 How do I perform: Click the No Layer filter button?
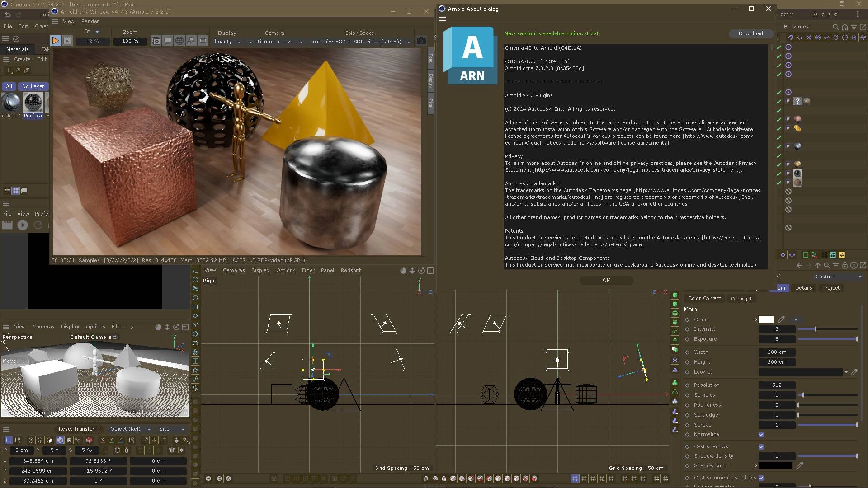coord(33,86)
